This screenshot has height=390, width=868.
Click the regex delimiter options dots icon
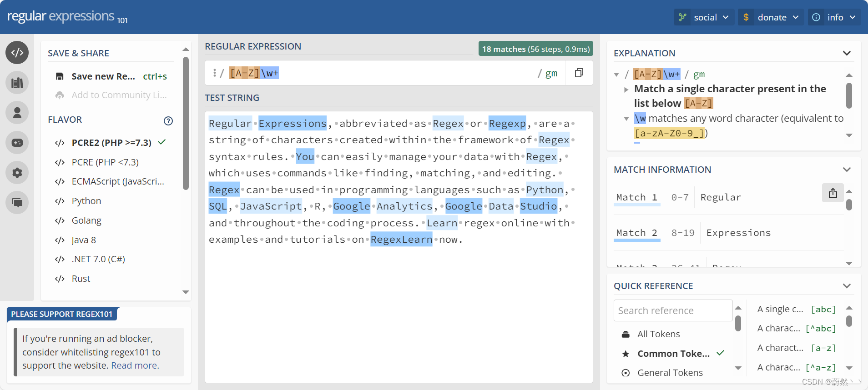214,73
